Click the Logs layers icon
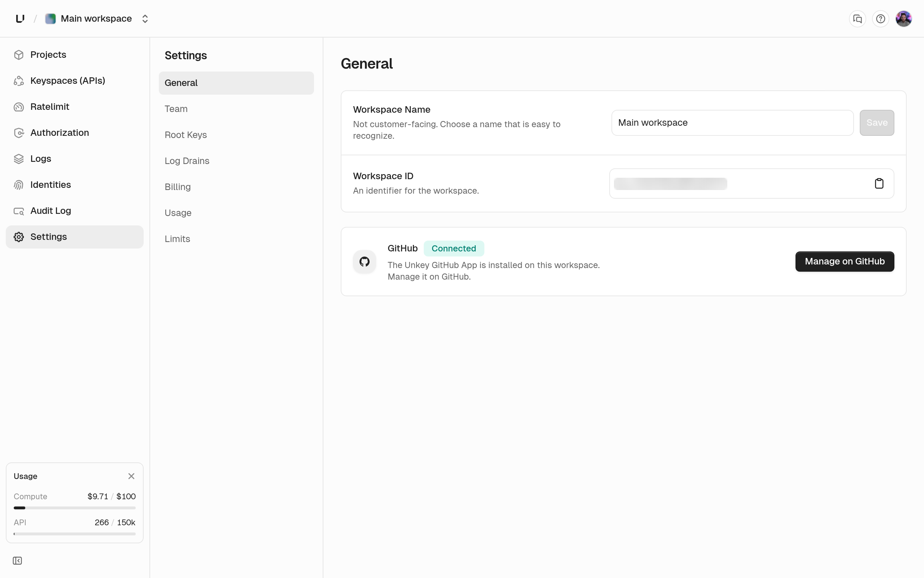 [x=19, y=159]
